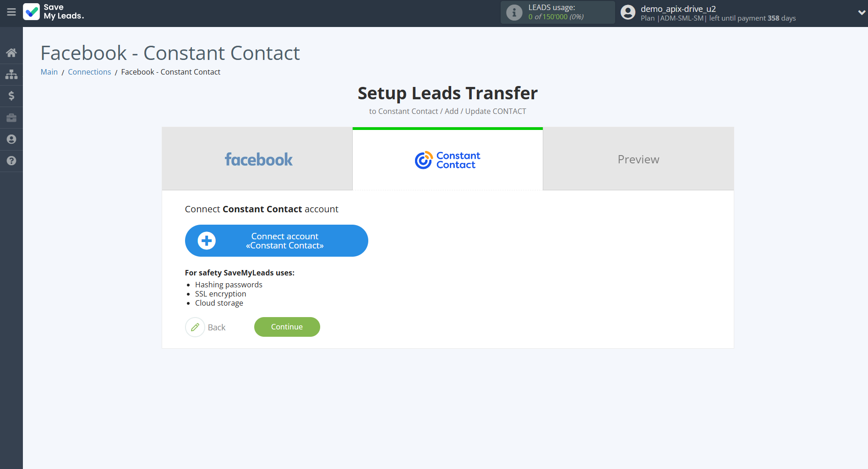868x469 pixels.
Task: Expand the account dropdown chevron
Action: [x=861, y=12]
